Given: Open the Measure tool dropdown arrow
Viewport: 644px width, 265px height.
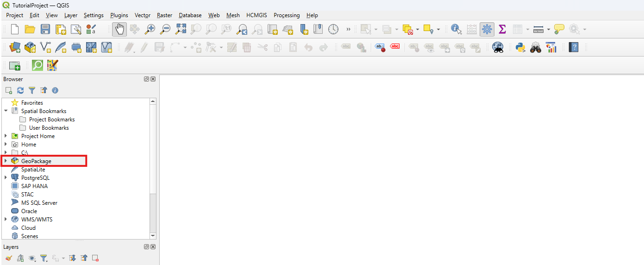Looking at the screenshot, I should click(x=548, y=30).
